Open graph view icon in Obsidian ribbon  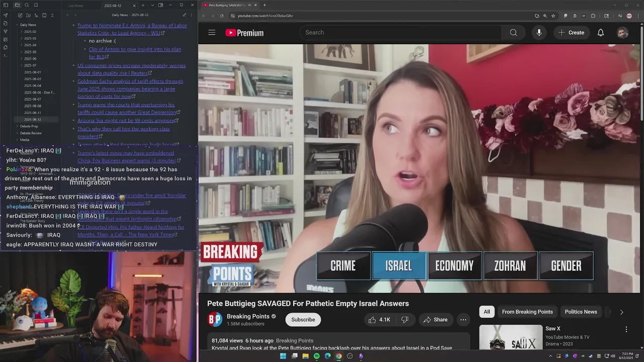[6, 31]
